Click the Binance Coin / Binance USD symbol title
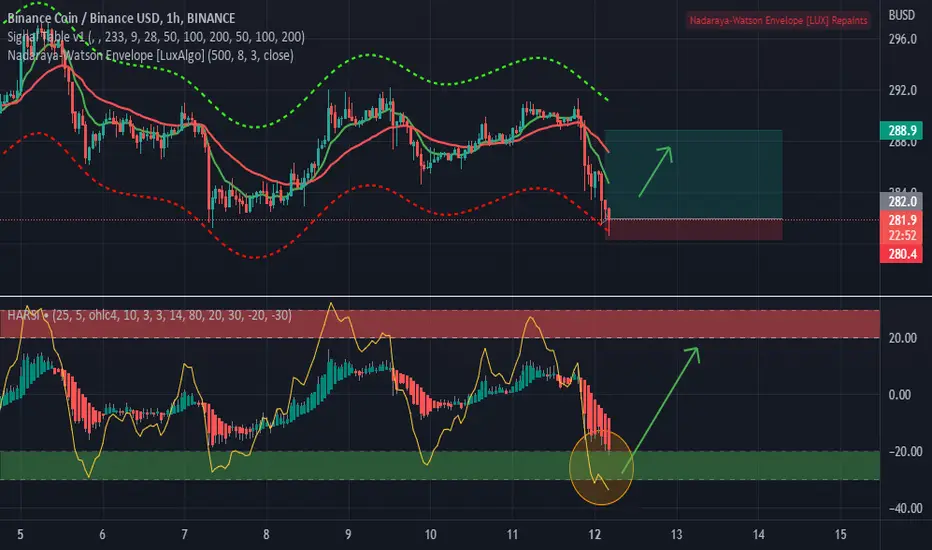932x550 pixels. [121, 18]
